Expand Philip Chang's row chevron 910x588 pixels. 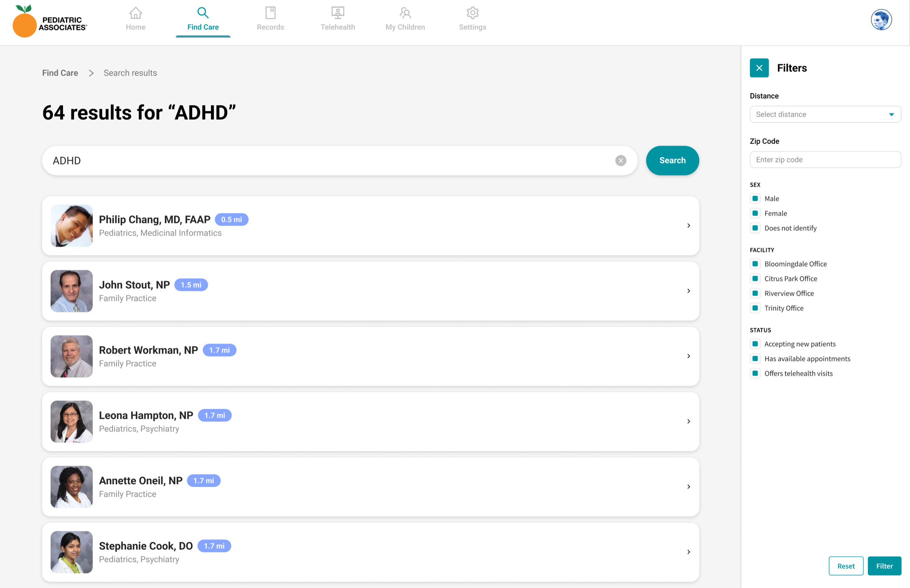point(688,226)
